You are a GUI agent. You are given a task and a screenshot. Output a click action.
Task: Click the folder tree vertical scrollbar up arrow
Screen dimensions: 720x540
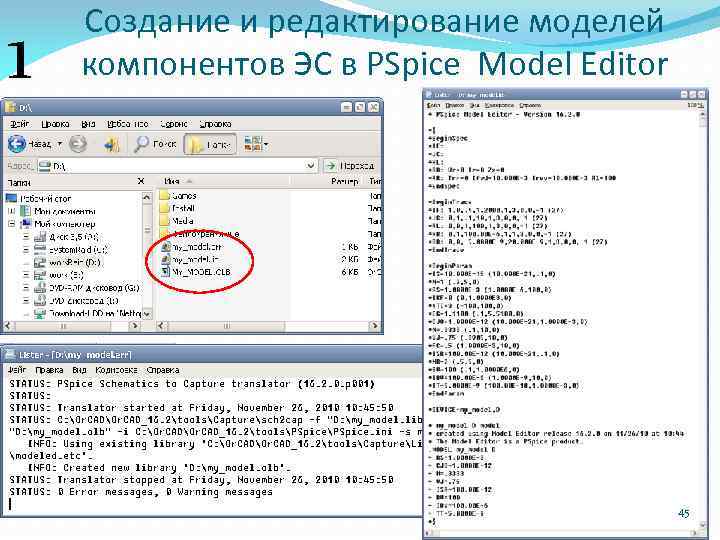146,197
